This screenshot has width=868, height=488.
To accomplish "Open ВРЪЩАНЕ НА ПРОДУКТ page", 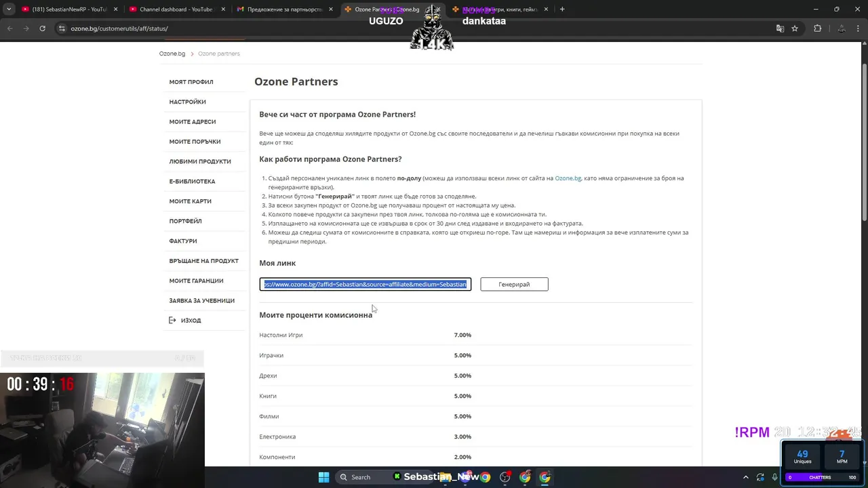I will click(x=204, y=261).
